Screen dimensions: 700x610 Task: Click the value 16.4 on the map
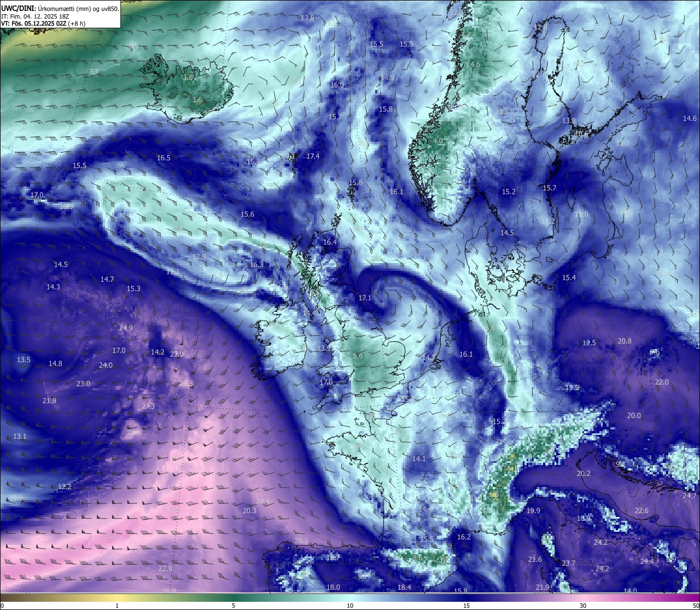pyautogui.click(x=330, y=242)
